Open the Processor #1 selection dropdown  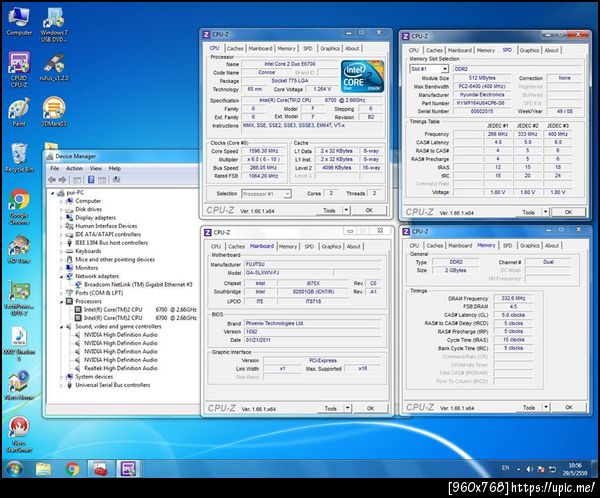pos(266,194)
